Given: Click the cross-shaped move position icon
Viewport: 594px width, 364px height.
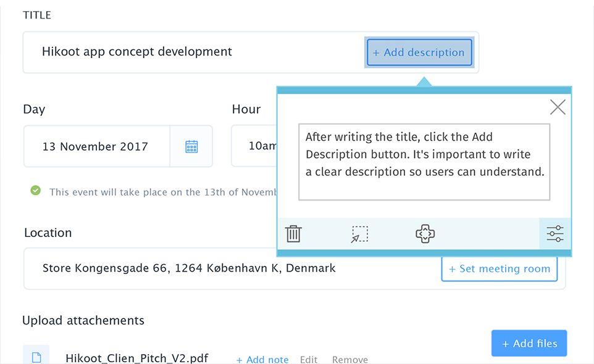Looking at the screenshot, I should (x=425, y=234).
